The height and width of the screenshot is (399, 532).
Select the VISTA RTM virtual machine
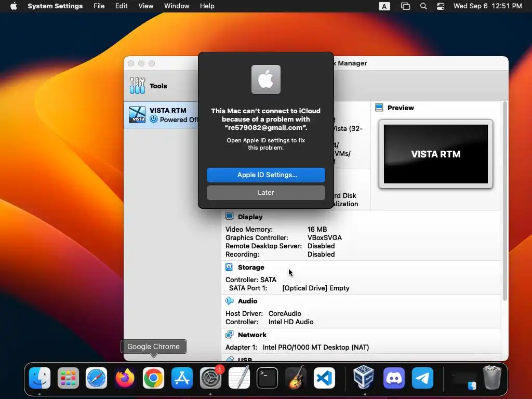click(162, 115)
